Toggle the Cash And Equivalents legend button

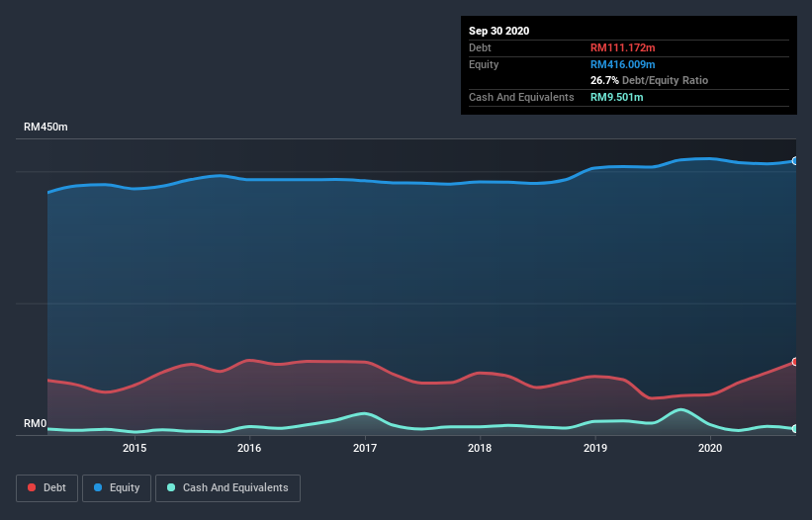[x=227, y=488]
